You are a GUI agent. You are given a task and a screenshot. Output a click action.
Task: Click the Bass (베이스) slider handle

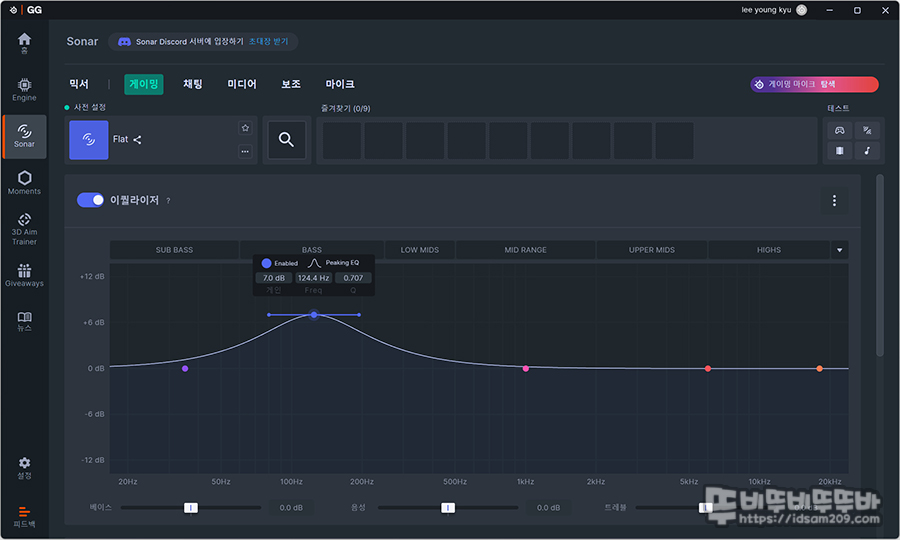[x=191, y=508]
